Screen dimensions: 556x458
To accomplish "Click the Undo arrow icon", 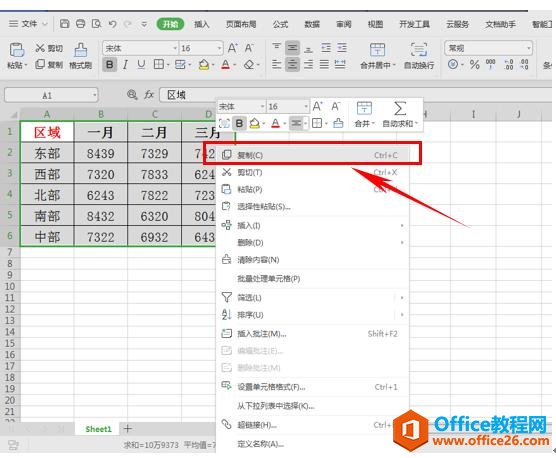I will 112,24.
